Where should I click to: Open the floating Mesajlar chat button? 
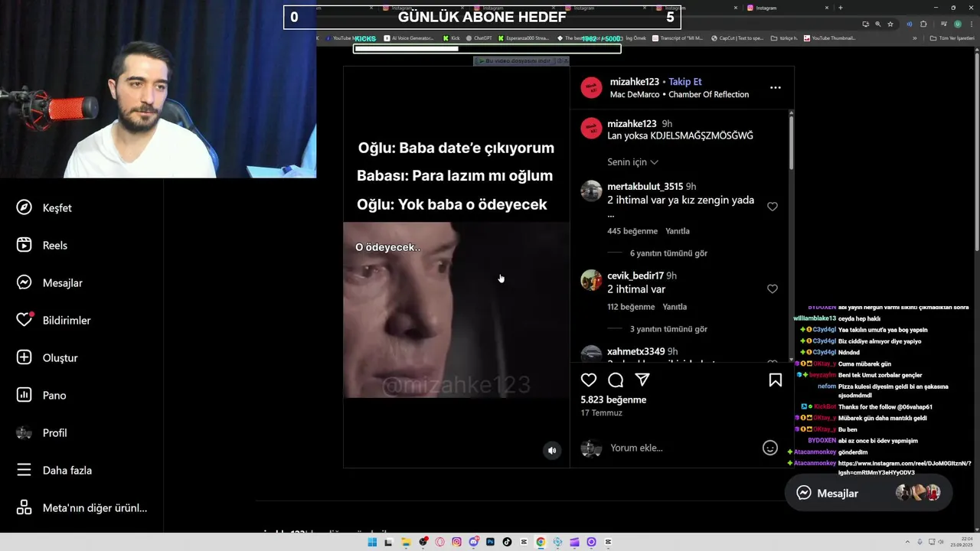[868, 494]
